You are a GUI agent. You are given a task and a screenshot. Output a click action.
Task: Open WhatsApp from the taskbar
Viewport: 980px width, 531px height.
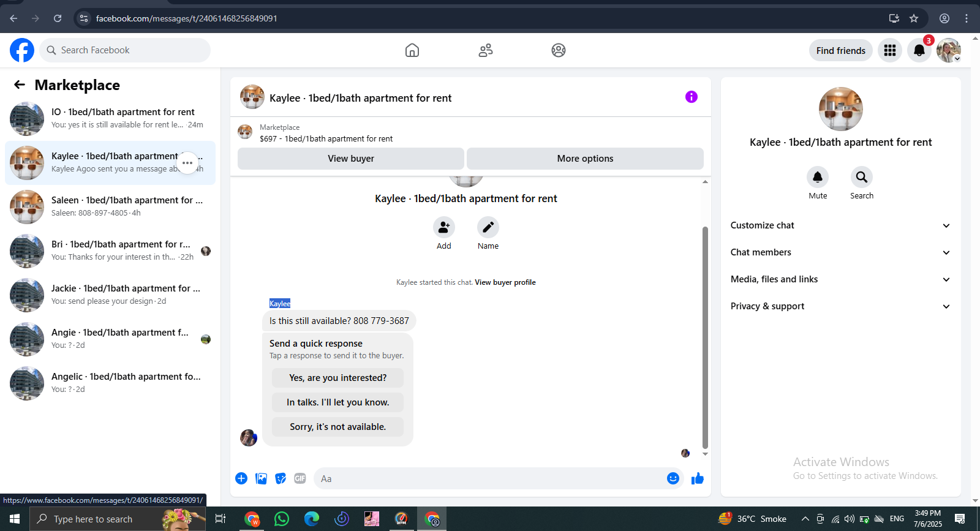pos(282,519)
